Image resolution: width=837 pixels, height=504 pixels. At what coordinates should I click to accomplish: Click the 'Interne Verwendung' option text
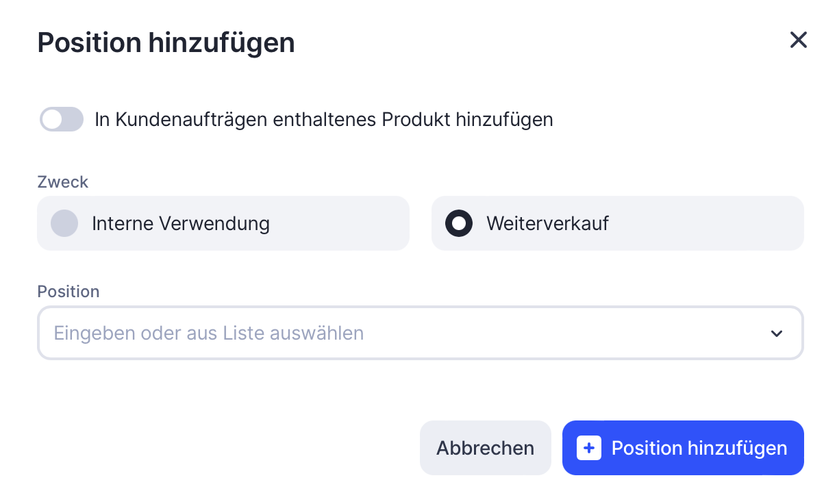(181, 223)
